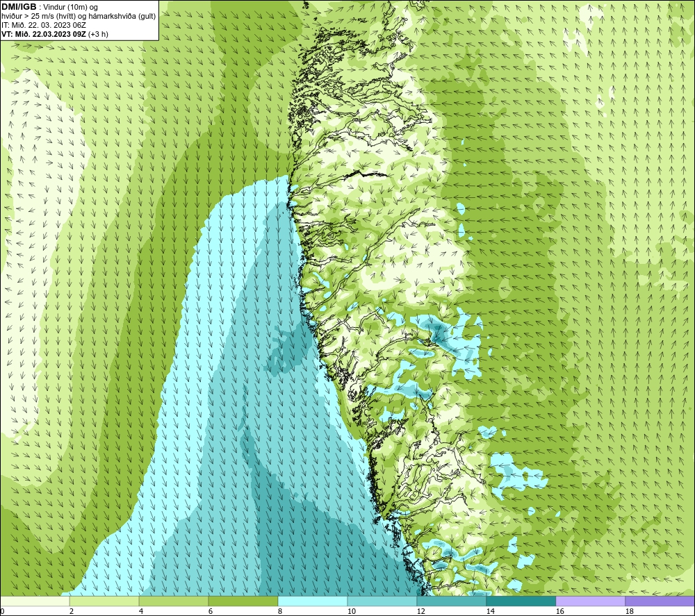This screenshot has width=695, height=616.
Task: Click the 12–14 m/s teal legend swatch
Action: click(451, 601)
